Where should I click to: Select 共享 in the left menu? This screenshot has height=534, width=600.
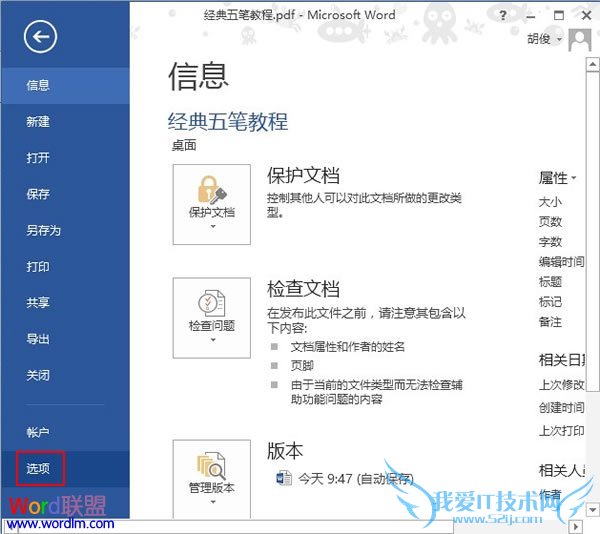(65, 303)
